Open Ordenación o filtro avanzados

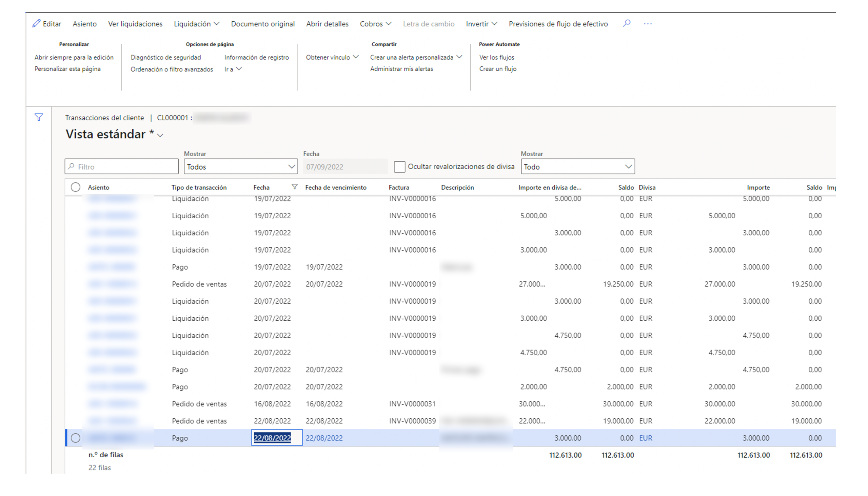pyautogui.click(x=172, y=69)
